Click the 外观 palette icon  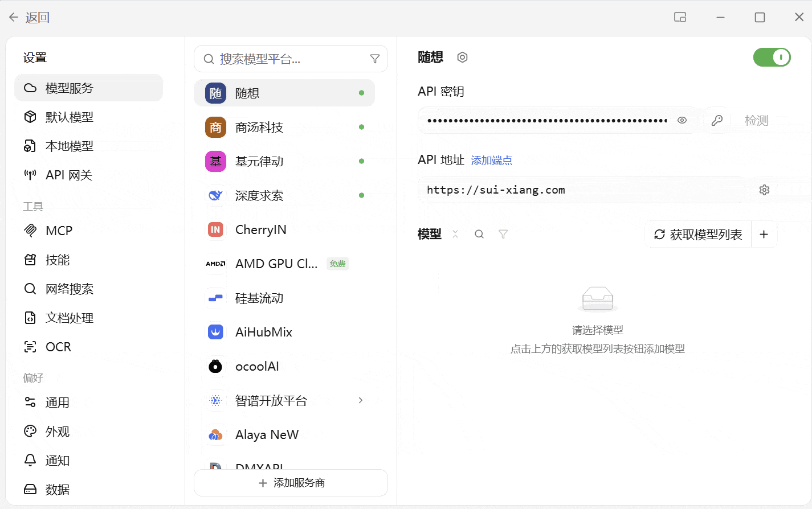[x=30, y=431]
